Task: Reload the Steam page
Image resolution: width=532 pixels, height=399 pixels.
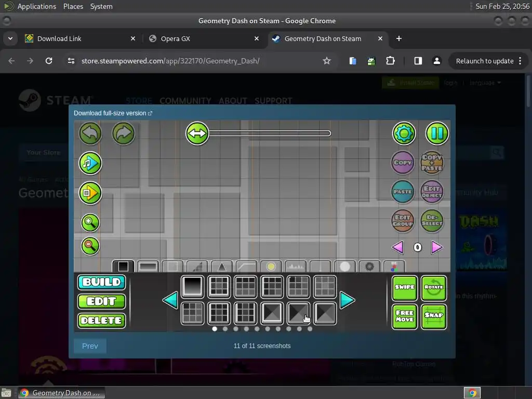Action: point(49,61)
